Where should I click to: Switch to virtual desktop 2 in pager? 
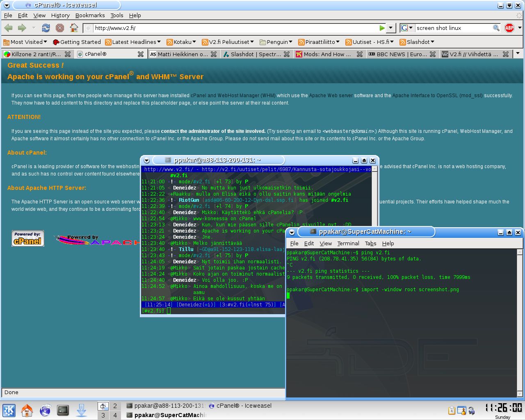coord(115,406)
